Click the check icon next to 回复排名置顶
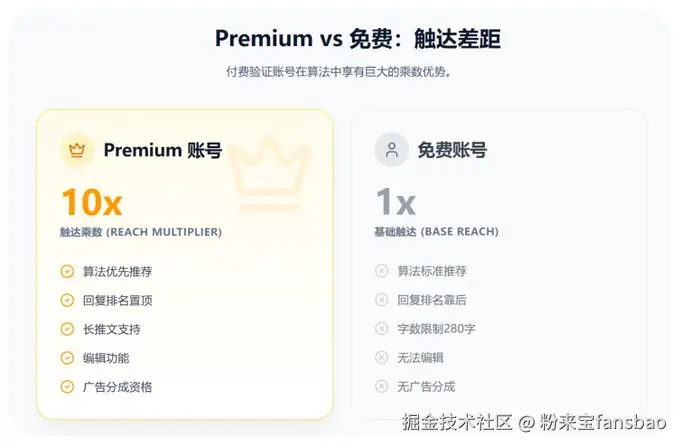Screen dimensions: 680x446 (x=67, y=300)
